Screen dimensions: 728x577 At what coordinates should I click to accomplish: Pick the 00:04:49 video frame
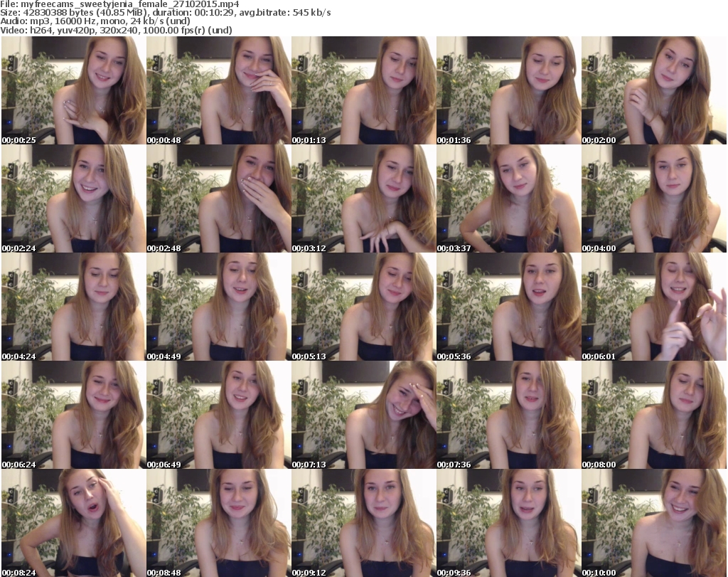pyautogui.click(x=219, y=307)
